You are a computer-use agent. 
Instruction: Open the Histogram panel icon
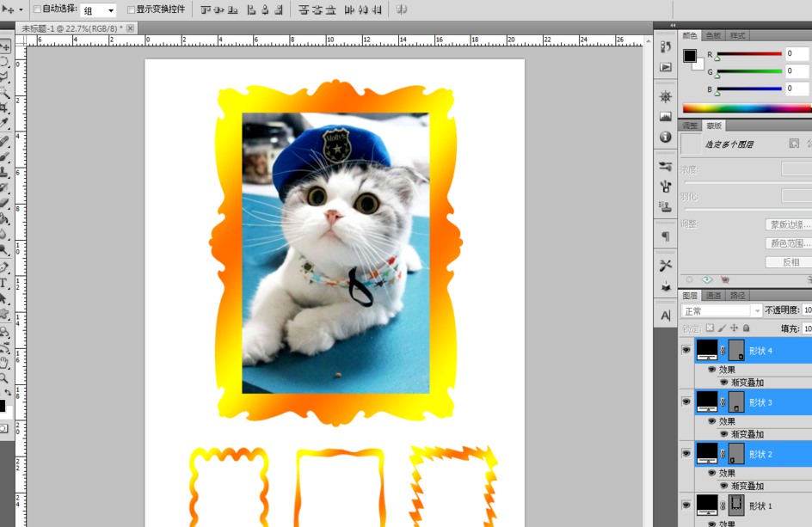tap(666, 116)
